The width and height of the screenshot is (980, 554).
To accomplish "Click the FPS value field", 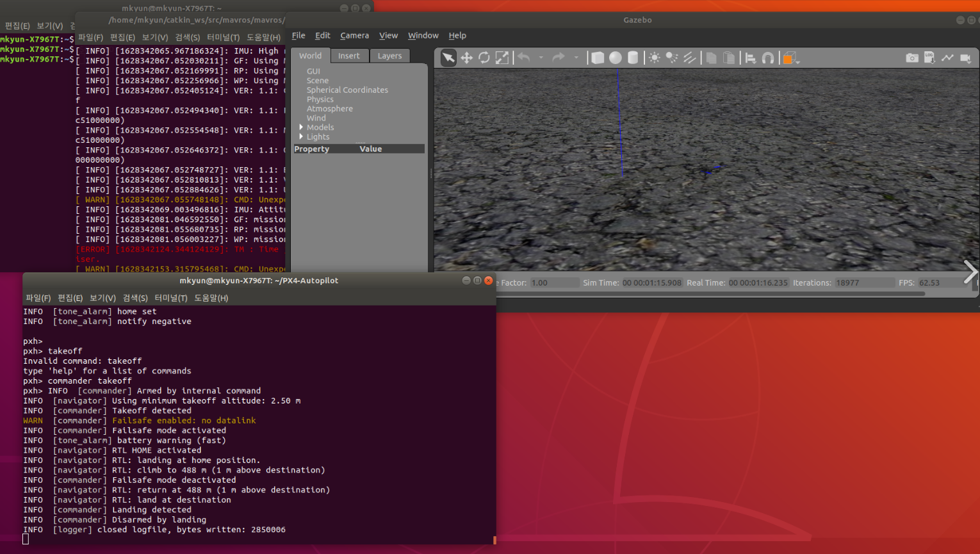I will pyautogui.click(x=943, y=282).
